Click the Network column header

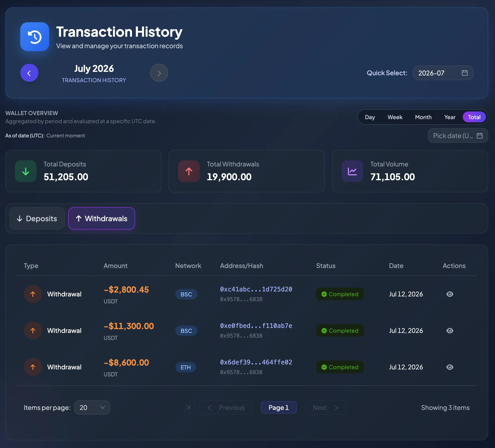coord(188,266)
